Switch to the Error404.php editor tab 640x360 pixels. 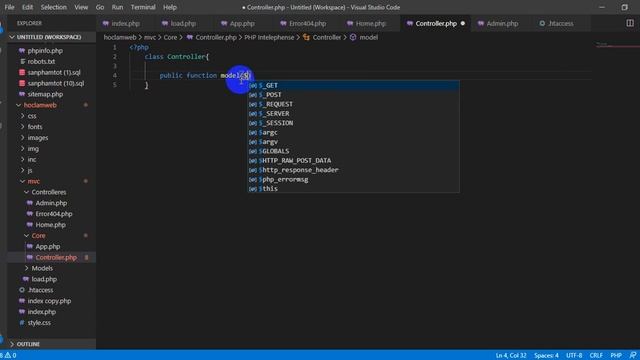point(307,24)
